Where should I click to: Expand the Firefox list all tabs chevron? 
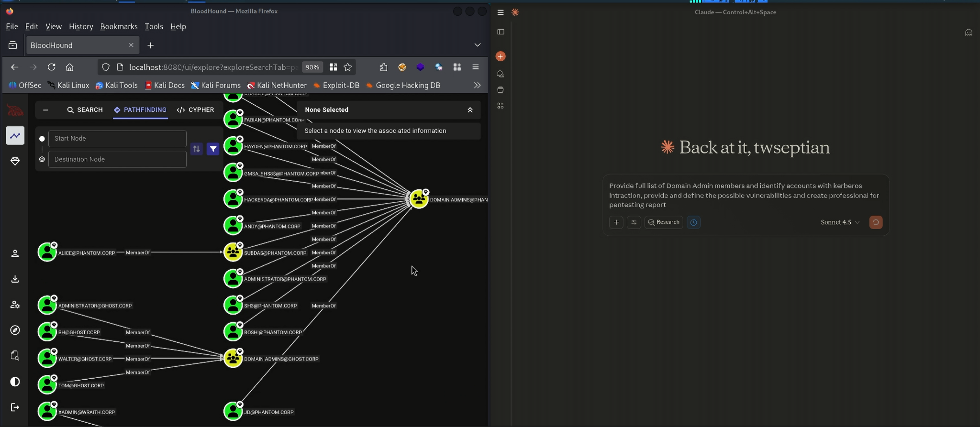[x=477, y=45]
